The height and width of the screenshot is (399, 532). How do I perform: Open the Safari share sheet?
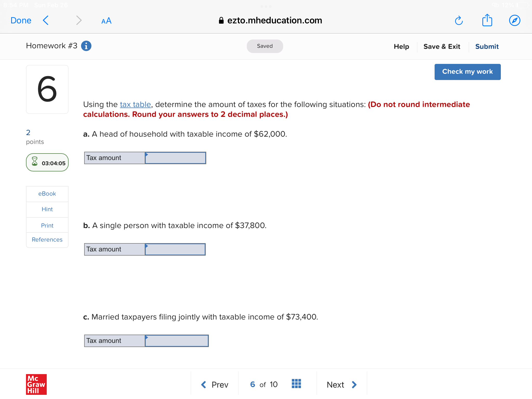tap(487, 20)
